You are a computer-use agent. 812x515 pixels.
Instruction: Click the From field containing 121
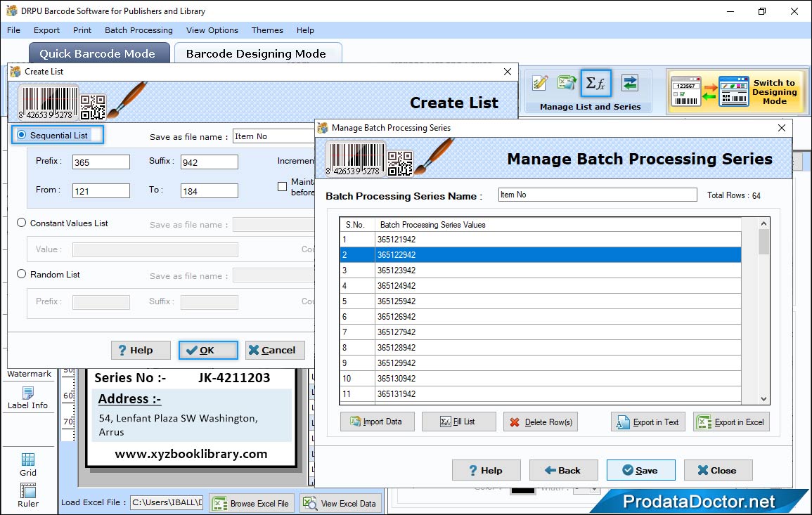(x=101, y=191)
